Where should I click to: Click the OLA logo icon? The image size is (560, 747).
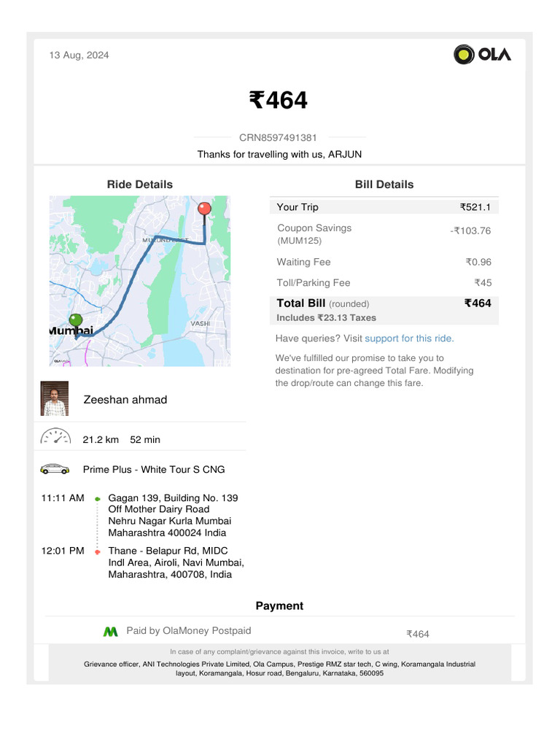(482, 54)
